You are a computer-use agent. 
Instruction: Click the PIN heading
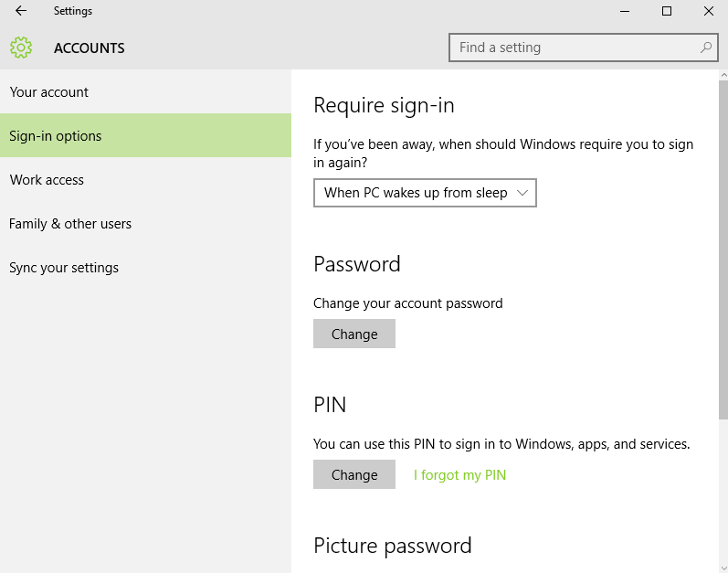[330, 405]
